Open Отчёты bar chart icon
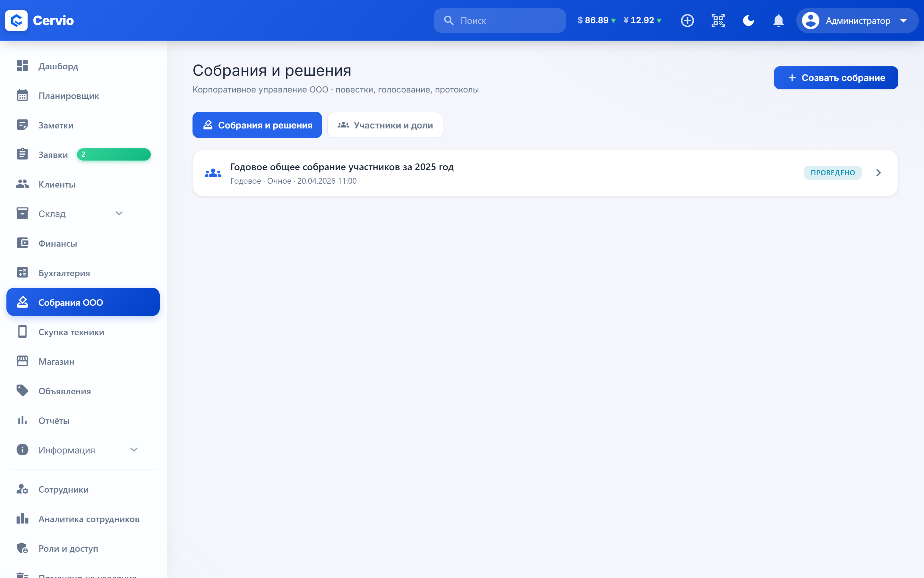Viewport: 924px width, 578px height. (22, 421)
